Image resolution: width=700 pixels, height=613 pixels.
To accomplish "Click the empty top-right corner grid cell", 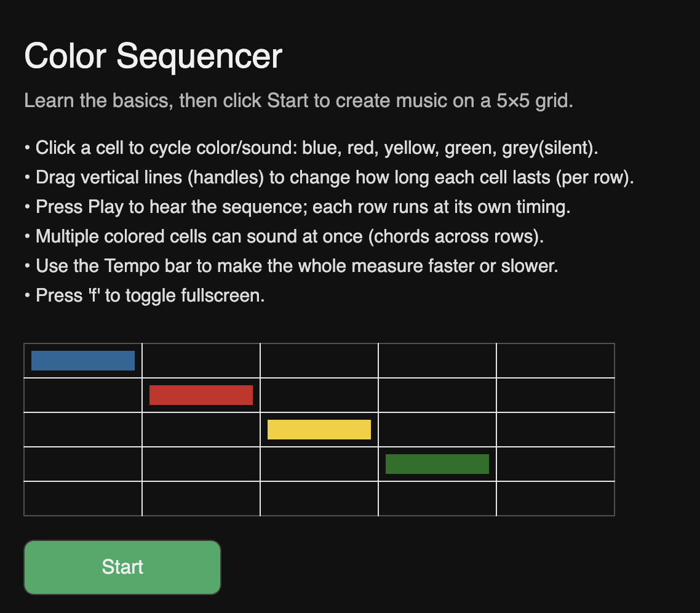I will pyautogui.click(x=555, y=361).
